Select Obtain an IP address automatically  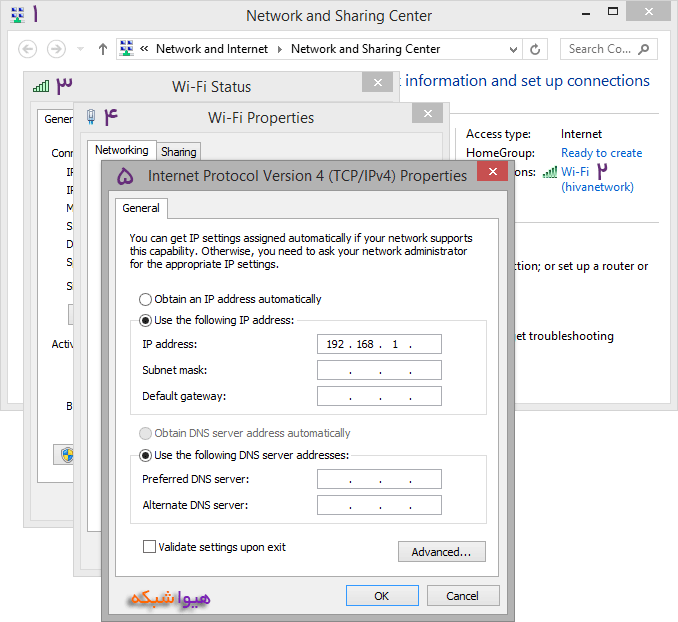tap(146, 299)
